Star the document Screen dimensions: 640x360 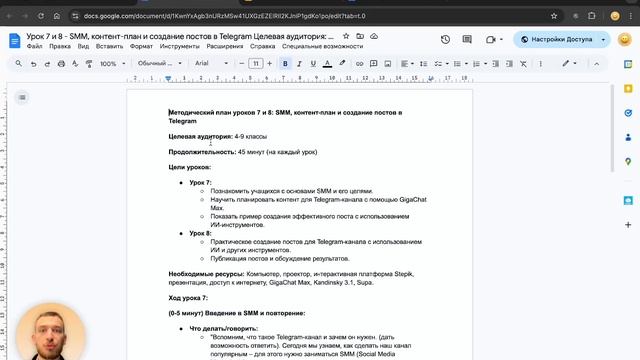346,36
